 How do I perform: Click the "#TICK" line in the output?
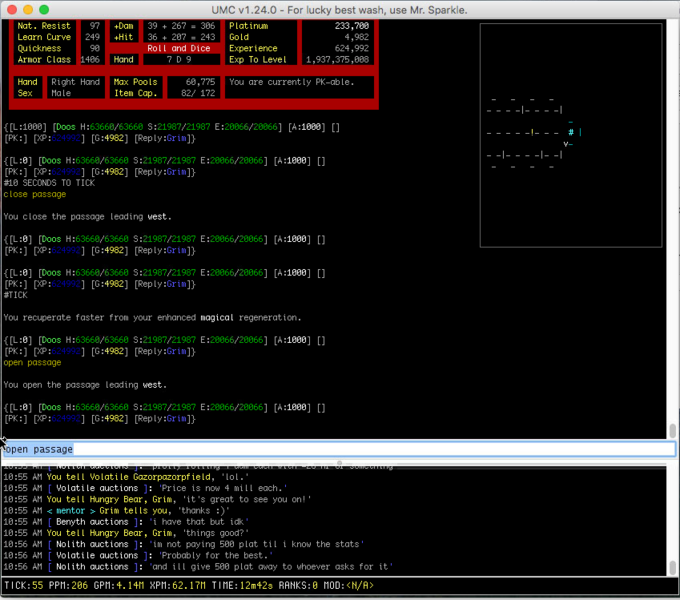tap(17, 294)
